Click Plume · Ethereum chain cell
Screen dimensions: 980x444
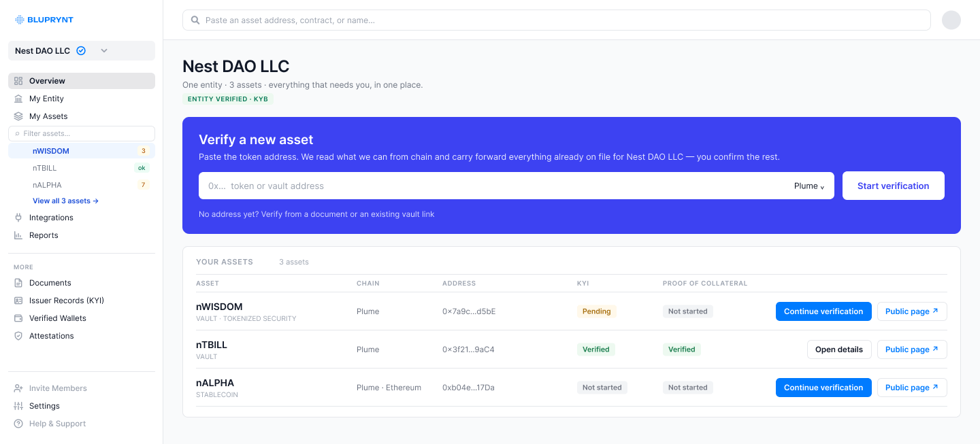389,388
